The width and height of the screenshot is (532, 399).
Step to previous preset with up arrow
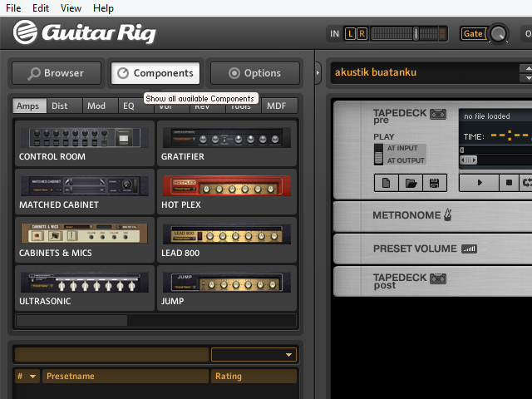pyautogui.click(x=526, y=68)
